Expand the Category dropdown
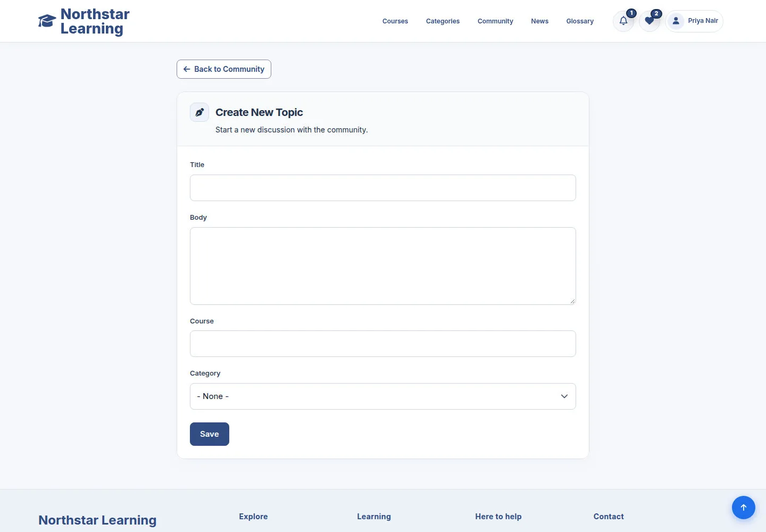Viewport: 766px width, 532px height. pyautogui.click(x=383, y=396)
